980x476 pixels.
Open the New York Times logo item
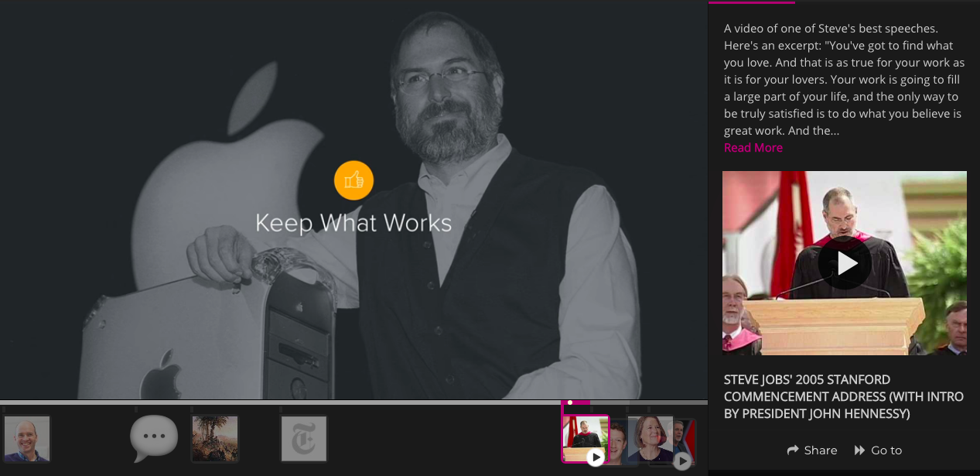point(304,439)
